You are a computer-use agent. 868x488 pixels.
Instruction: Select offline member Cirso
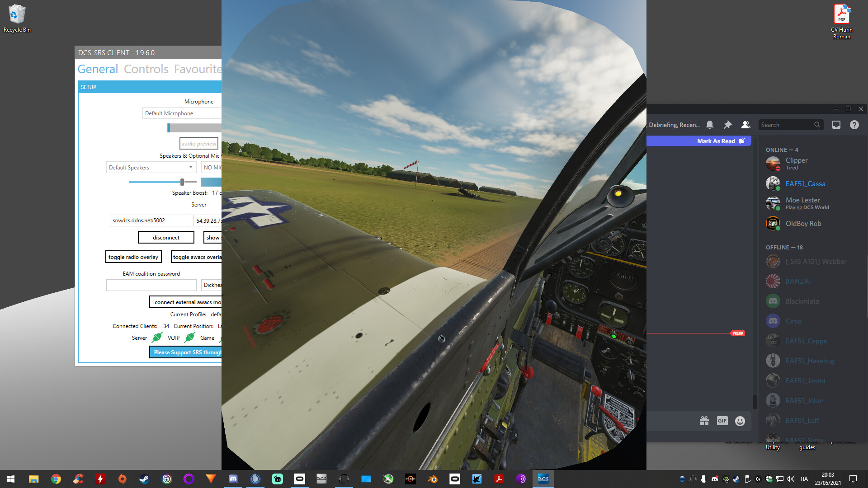pyautogui.click(x=812, y=321)
